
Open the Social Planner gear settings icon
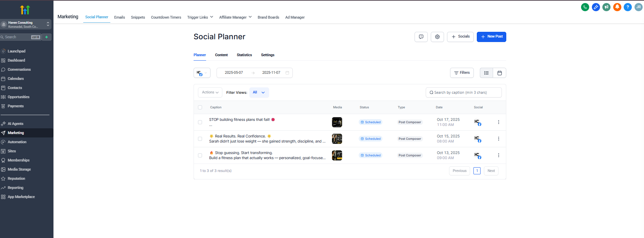(x=437, y=37)
